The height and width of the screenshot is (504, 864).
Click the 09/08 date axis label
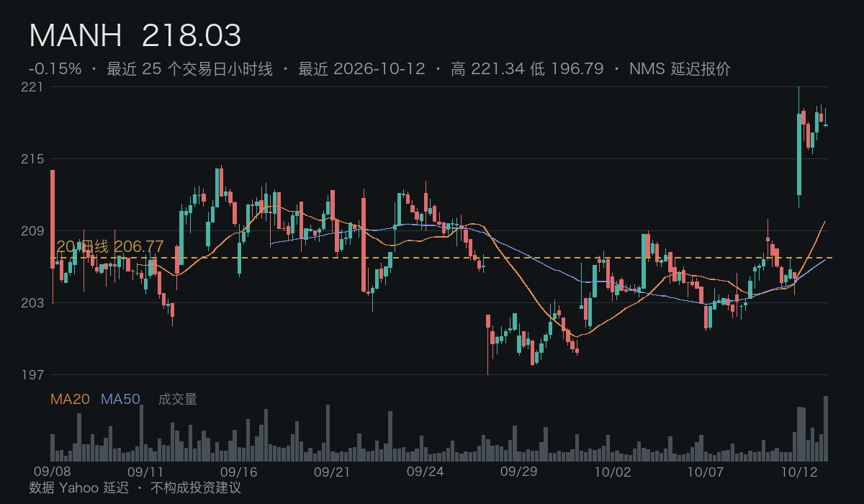tap(53, 472)
